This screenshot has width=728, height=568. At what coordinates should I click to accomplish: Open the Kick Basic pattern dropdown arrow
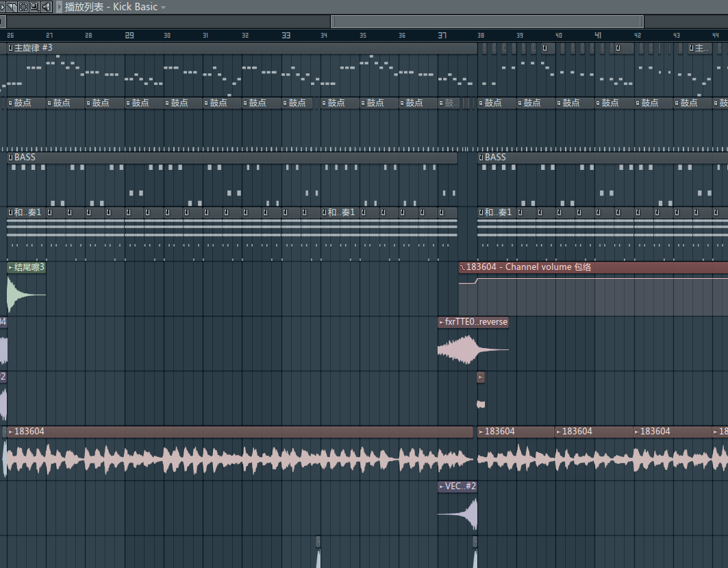coord(163,8)
